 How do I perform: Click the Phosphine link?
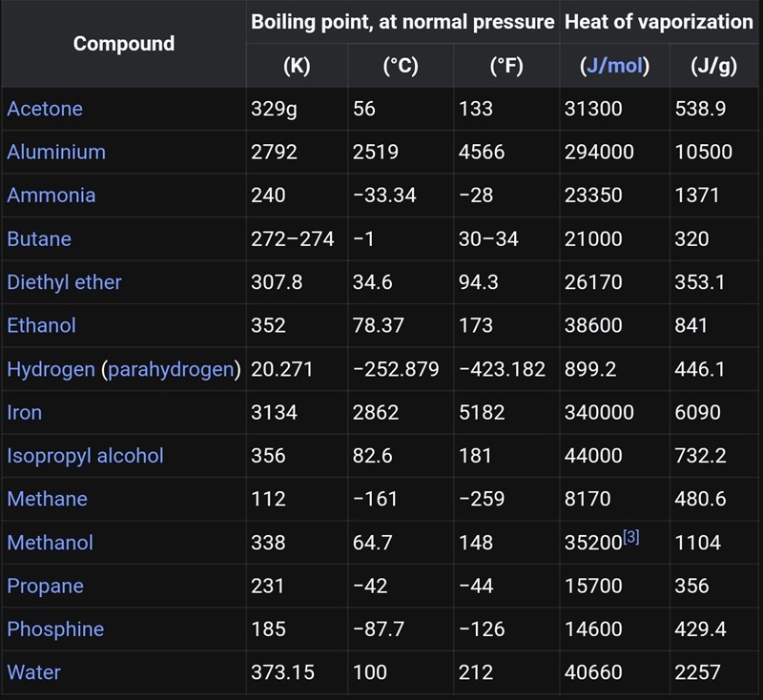point(55,629)
